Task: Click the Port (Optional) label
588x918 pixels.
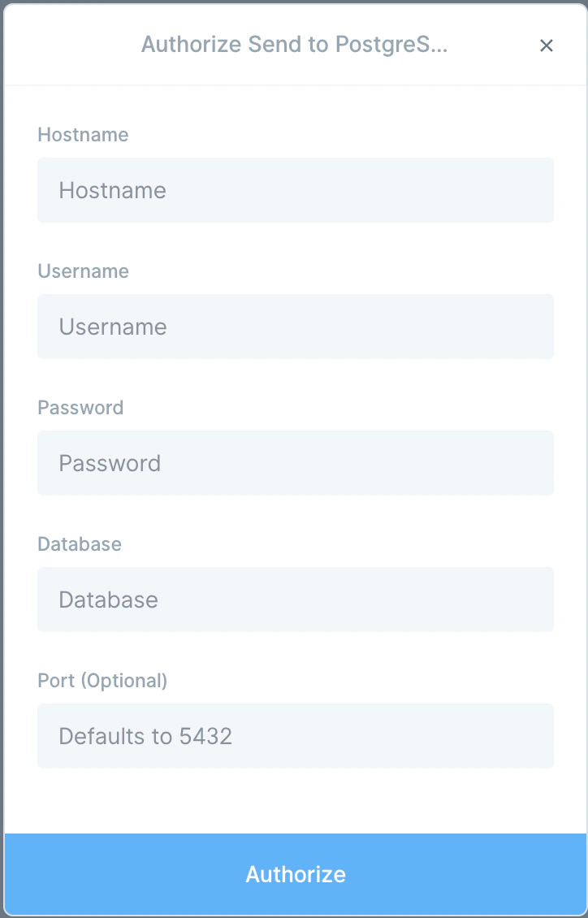Action: pos(102,680)
